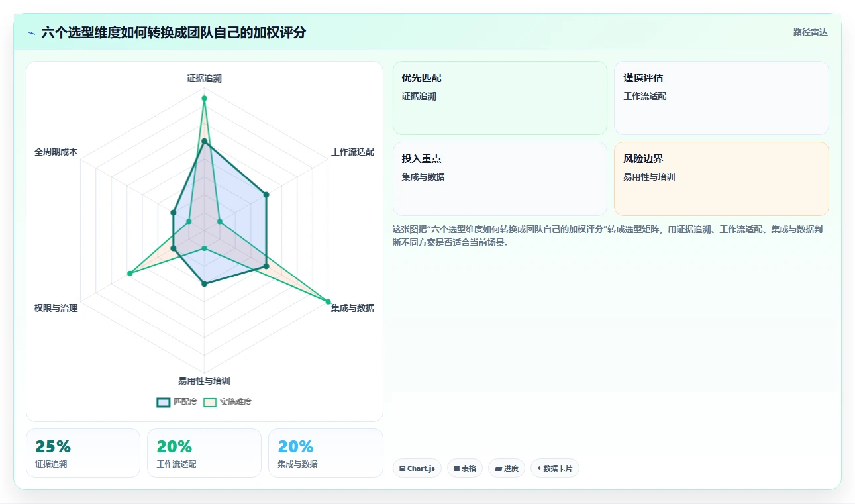Click the 25% 证据追溯 stat card

pos(83,453)
